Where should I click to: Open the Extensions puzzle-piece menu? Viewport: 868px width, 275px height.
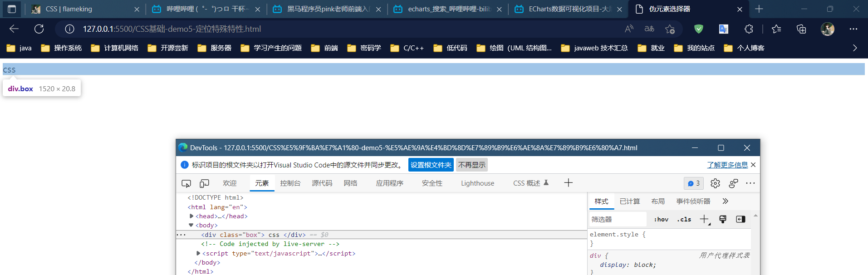(x=749, y=29)
